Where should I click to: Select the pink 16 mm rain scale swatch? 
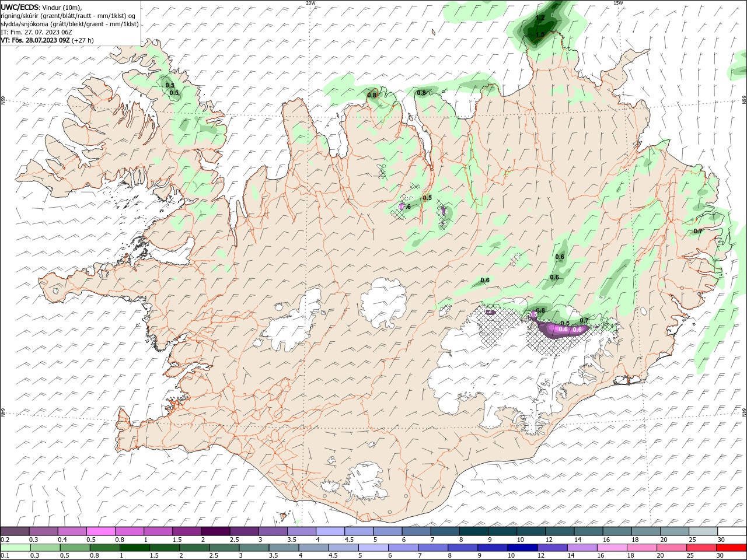tap(612, 548)
